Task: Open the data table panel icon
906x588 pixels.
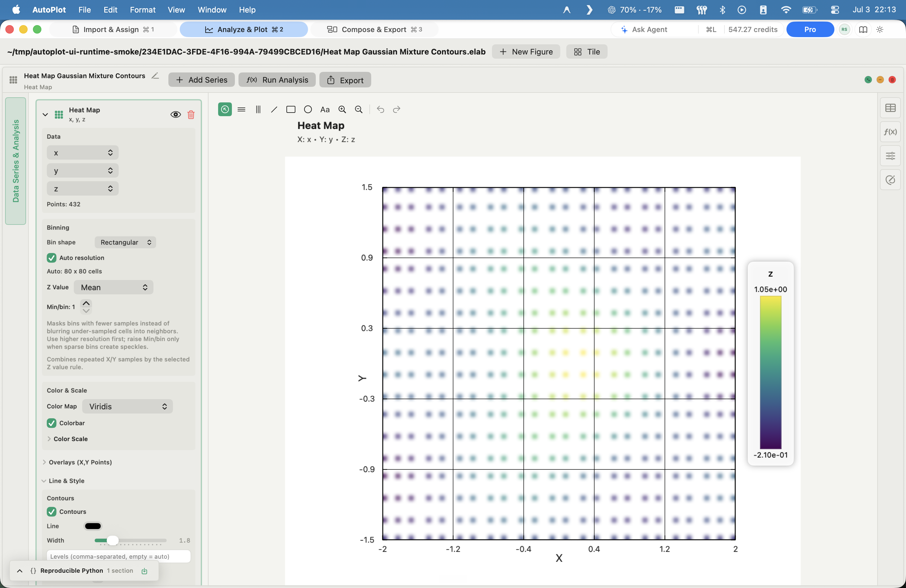Action: (890, 108)
